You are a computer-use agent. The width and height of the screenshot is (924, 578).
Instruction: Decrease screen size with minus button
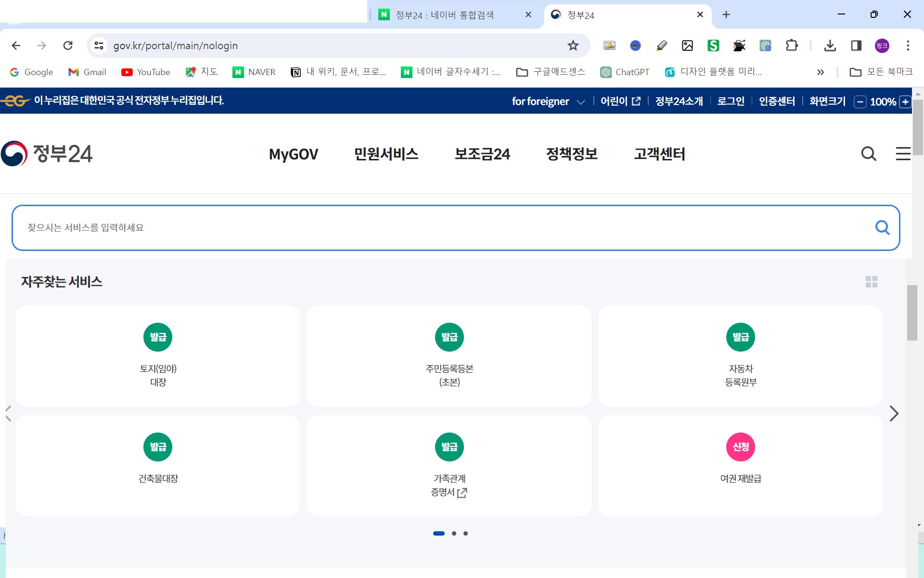860,102
